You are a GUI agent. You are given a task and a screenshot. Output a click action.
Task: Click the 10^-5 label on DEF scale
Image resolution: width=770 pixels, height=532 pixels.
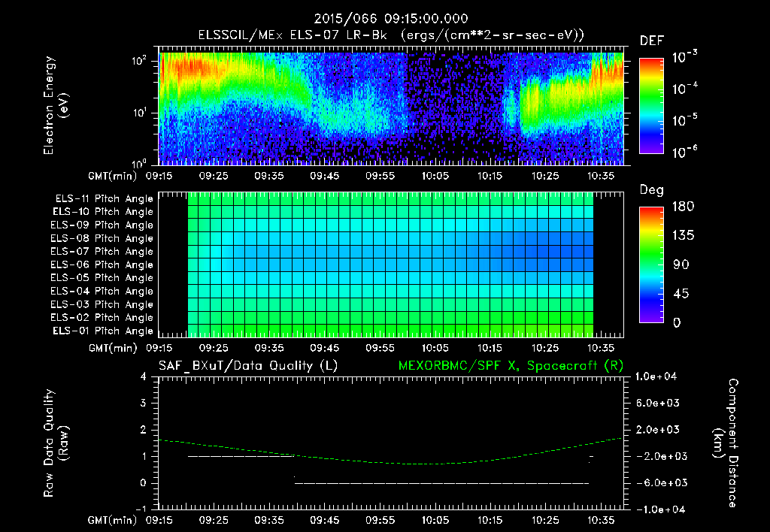click(x=684, y=119)
